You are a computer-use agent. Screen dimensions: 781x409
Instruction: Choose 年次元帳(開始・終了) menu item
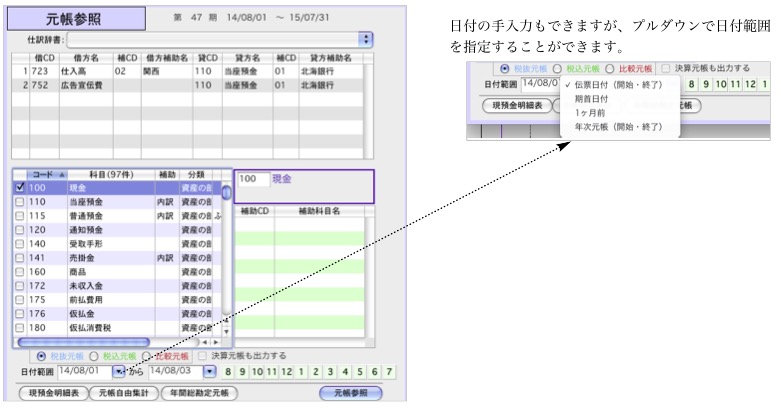[x=618, y=127]
